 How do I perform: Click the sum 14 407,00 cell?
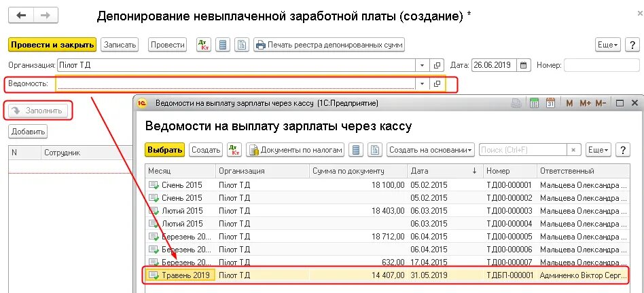pyautogui.click(x=358, y=275)
